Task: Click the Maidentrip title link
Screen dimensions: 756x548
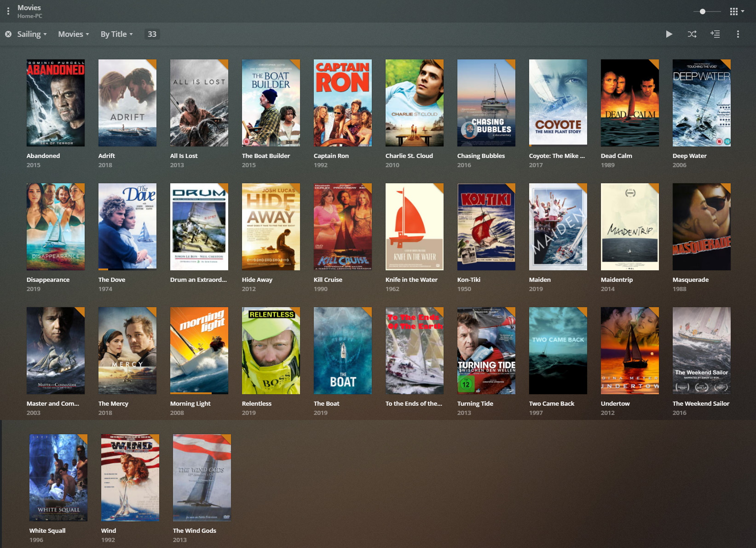Action: tap(617, 280)
